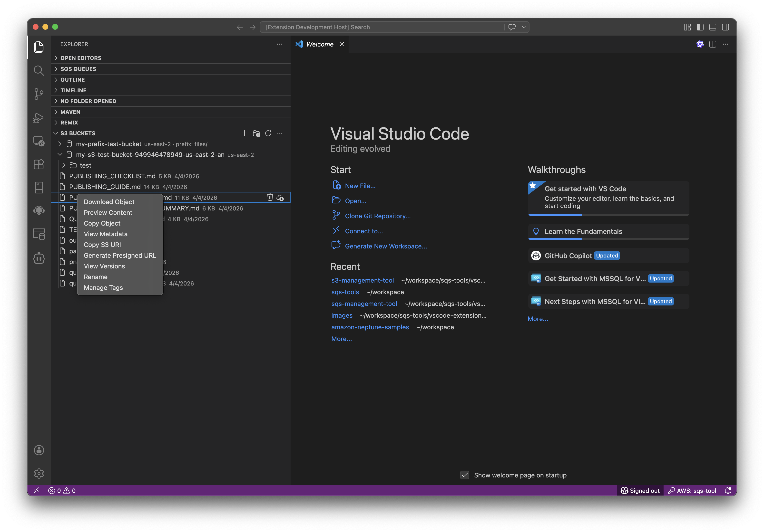Open the Run and Debug view
The width and height of the screenshot is (764, 532).
click(39, 118)
